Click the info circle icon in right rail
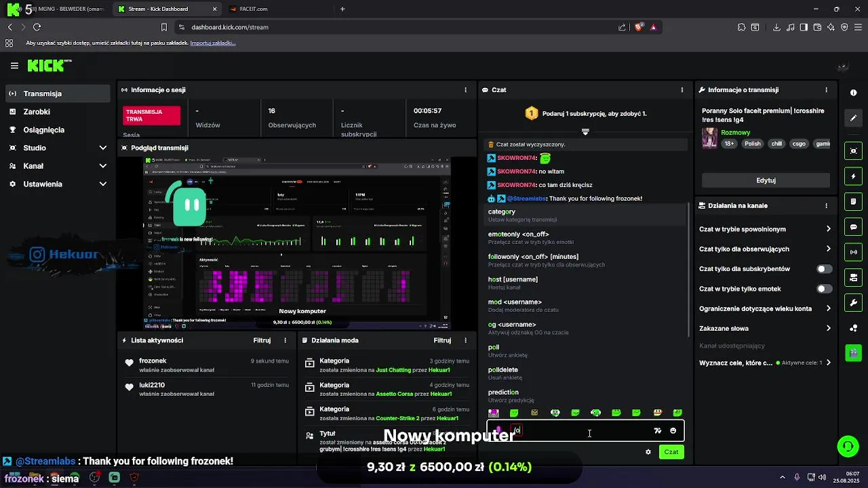The image size is (868, 488). point(854,92)
